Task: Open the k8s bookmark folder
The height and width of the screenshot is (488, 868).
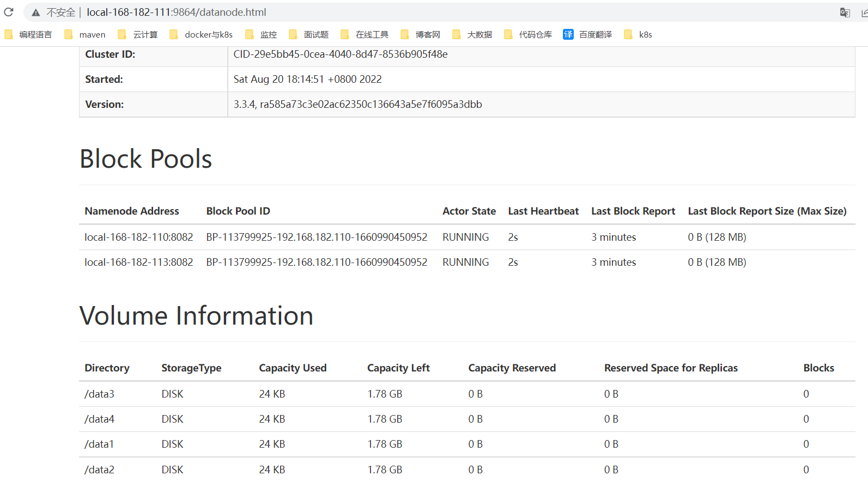Action: tap(638, 34)
